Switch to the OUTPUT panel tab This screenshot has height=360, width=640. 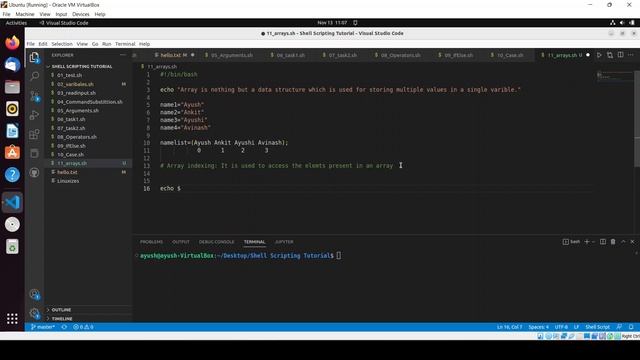pyautogui.click(x=180, y=242)
